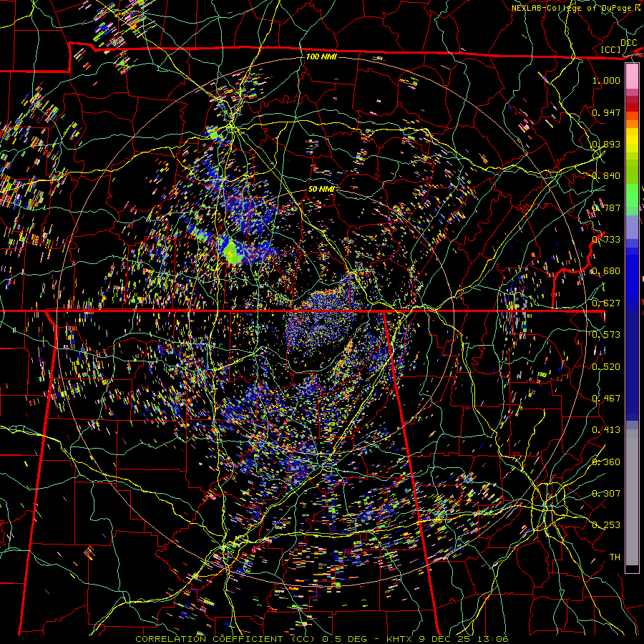Image resolution: width=644 pixels, height=644 pixels.
Task: Select the 0.573 scale value
Action: point(606,334)
